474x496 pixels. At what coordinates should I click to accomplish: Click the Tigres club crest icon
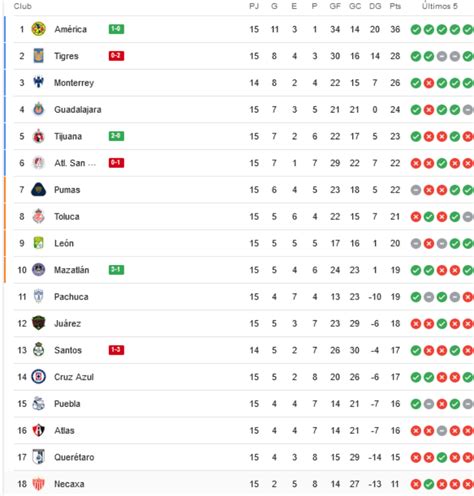38,56
